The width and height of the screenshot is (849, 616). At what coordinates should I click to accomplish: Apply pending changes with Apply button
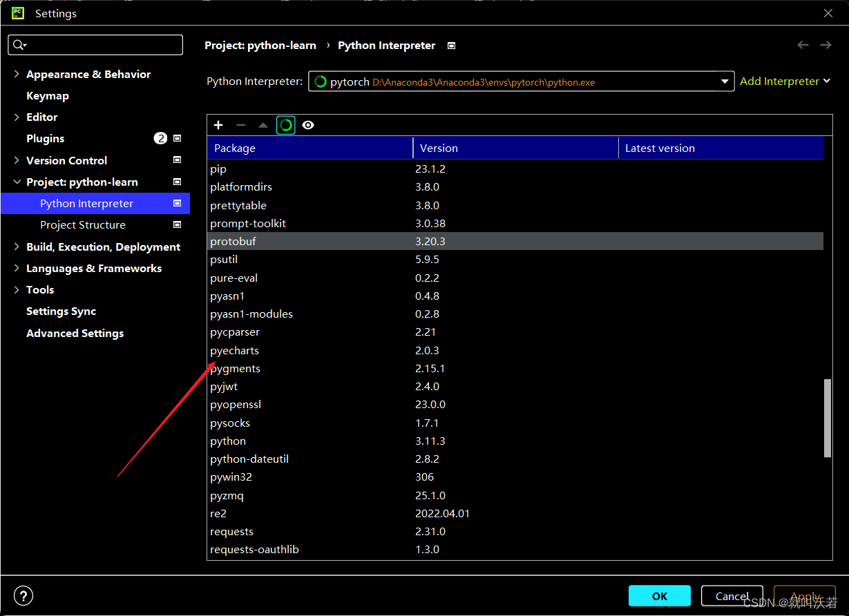point(804,595)
